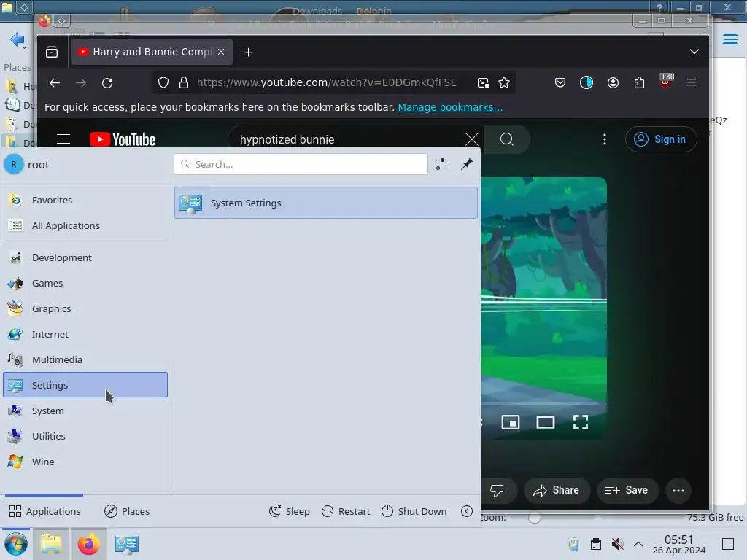Dislike the video
The image size is (747, 560).
pyautogui.click(x=497, y=491)
